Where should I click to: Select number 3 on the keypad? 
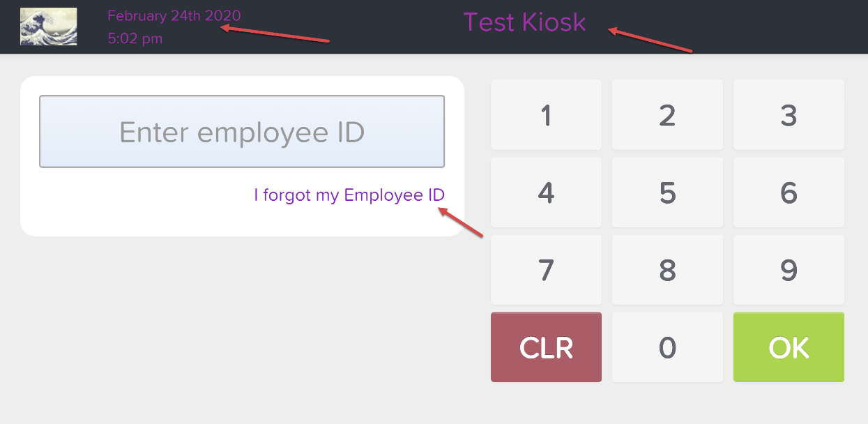(789, 115)
